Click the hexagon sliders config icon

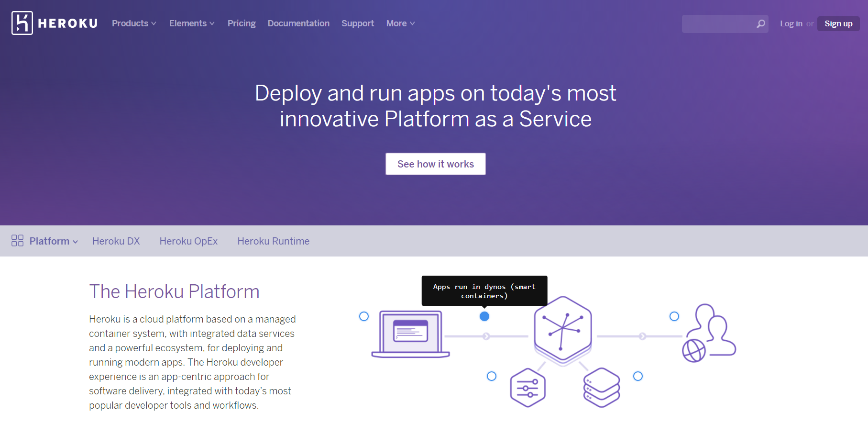tap(527, 388)
